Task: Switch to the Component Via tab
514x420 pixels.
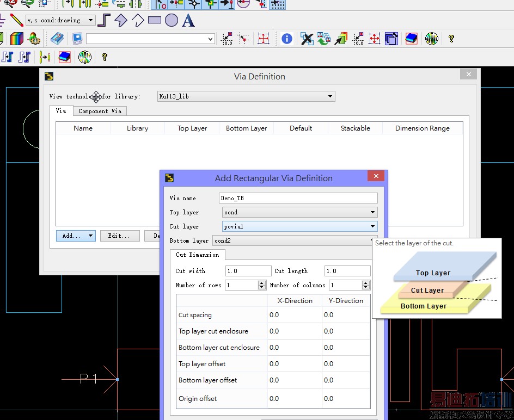Action: coord(100,111)
